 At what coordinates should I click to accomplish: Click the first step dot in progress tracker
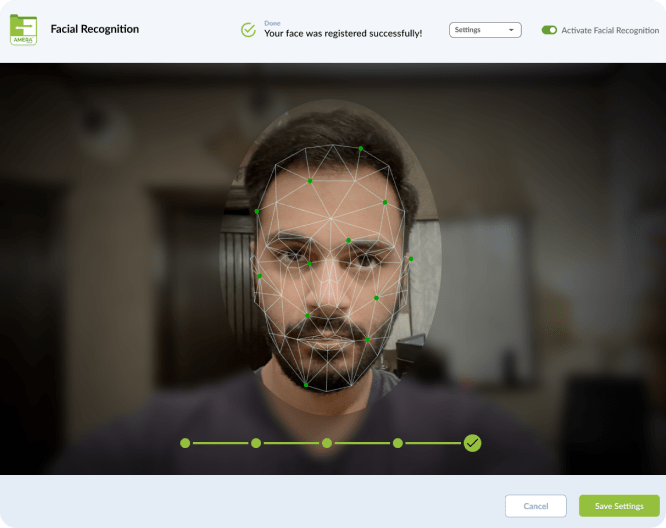(x=185, y=443)
